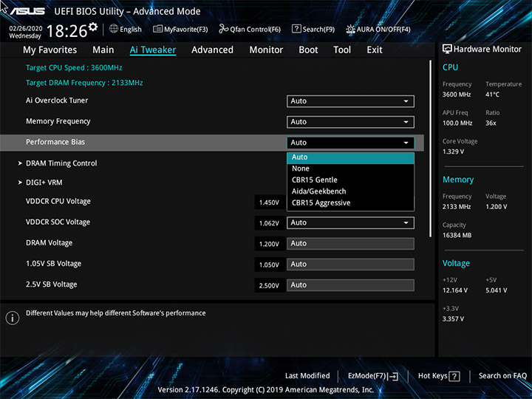Viewport: 532px width, 399px height.
Task: Click the Hardware Monitor display icon
Action: (447, 49)
